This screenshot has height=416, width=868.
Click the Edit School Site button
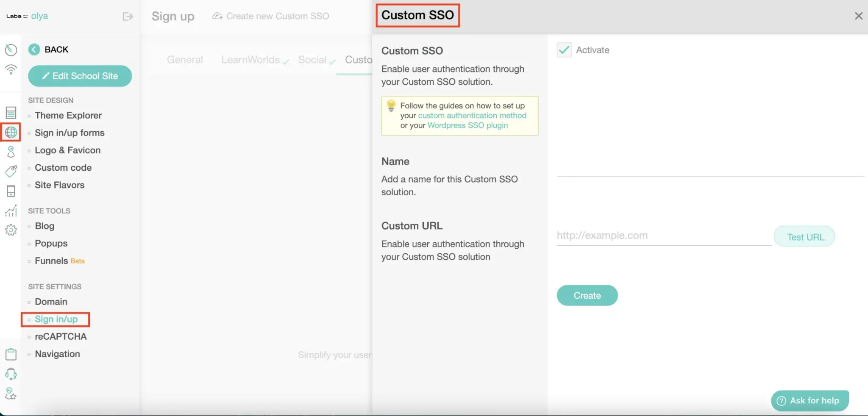[x=80, y=76]
